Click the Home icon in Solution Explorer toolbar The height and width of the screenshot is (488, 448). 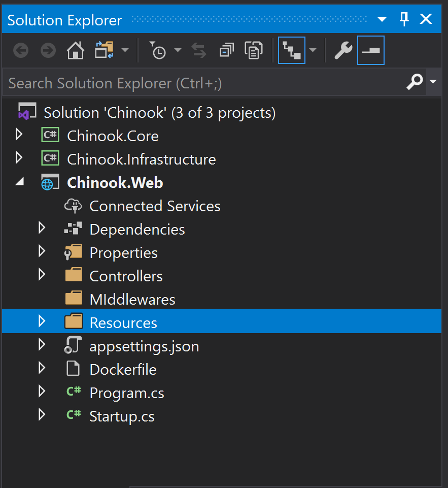pyautogui.click(x=75, y=50)
